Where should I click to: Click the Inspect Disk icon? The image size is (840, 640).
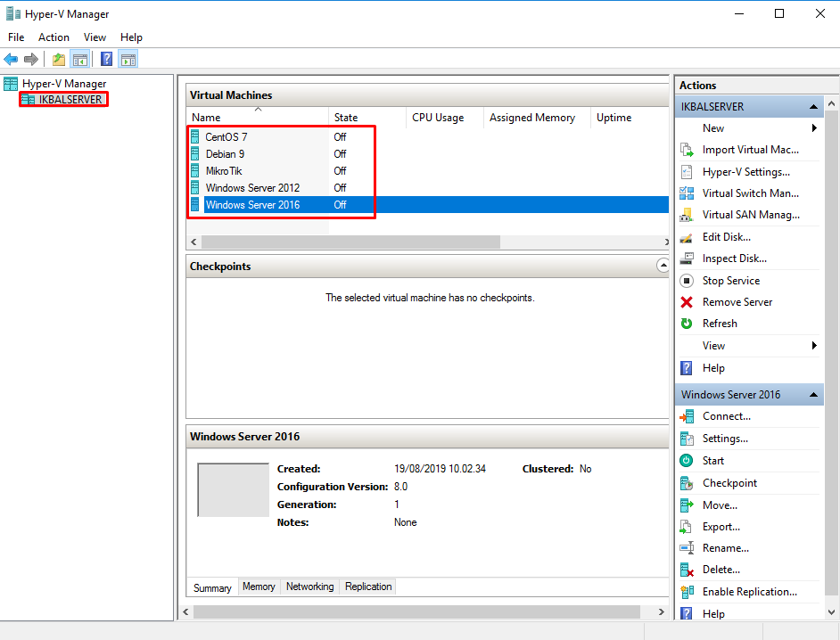tap(687, 258)
